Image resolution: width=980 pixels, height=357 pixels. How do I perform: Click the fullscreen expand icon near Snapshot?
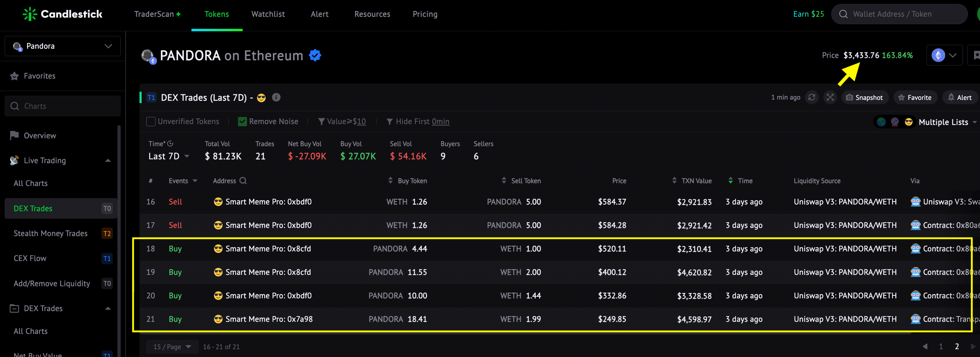(830, 97)
